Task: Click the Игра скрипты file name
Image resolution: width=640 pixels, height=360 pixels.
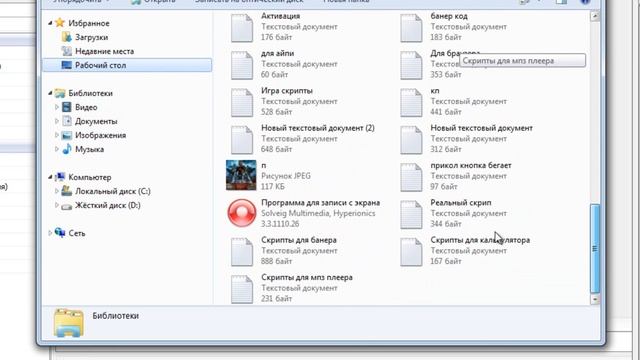Action: point(287,91)
